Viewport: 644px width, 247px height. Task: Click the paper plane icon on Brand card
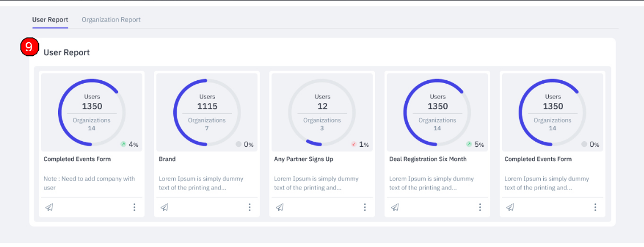[164, 207]
